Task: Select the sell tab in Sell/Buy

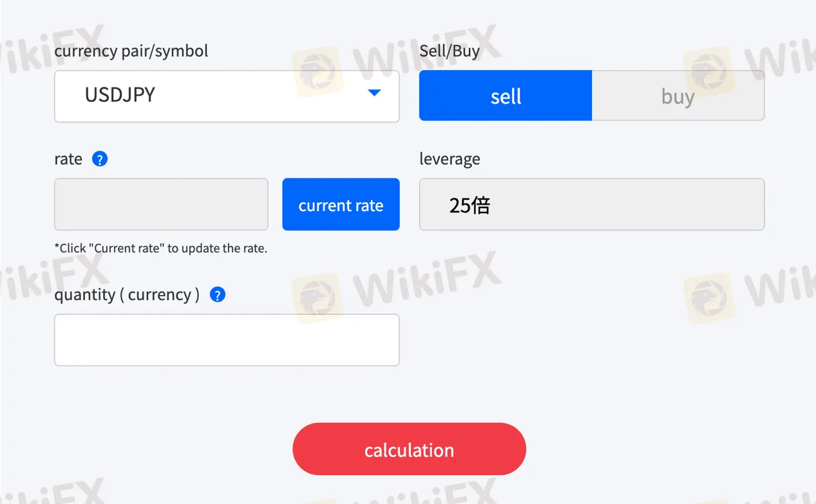Action: point(505,95)
